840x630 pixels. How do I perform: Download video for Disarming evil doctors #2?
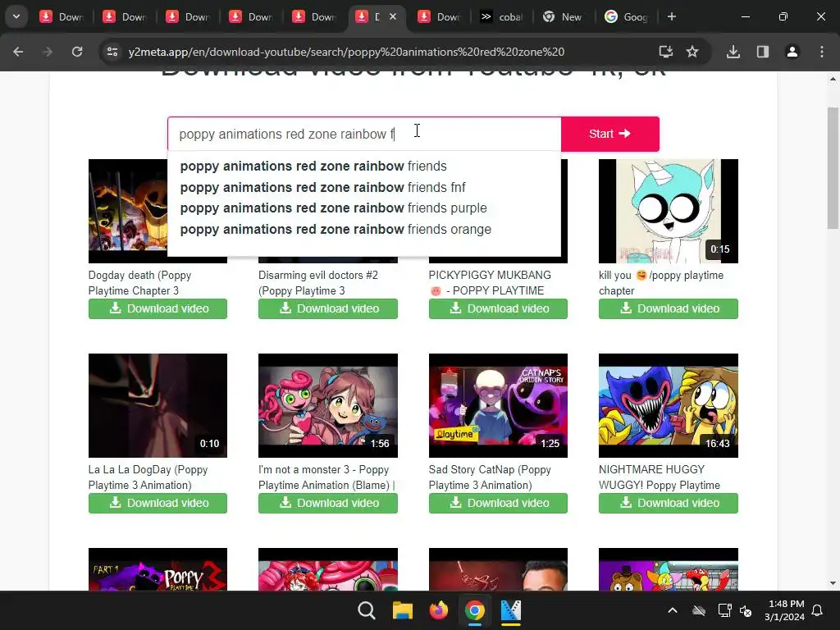(328, 308)
